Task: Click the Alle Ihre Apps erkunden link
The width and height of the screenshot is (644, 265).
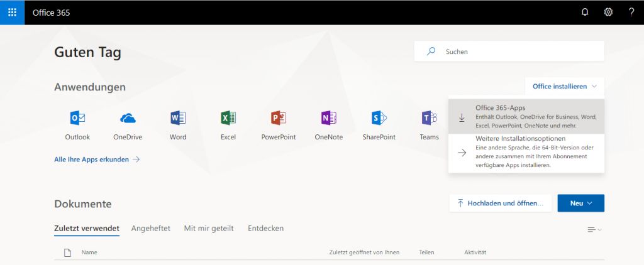Action: 97,160
